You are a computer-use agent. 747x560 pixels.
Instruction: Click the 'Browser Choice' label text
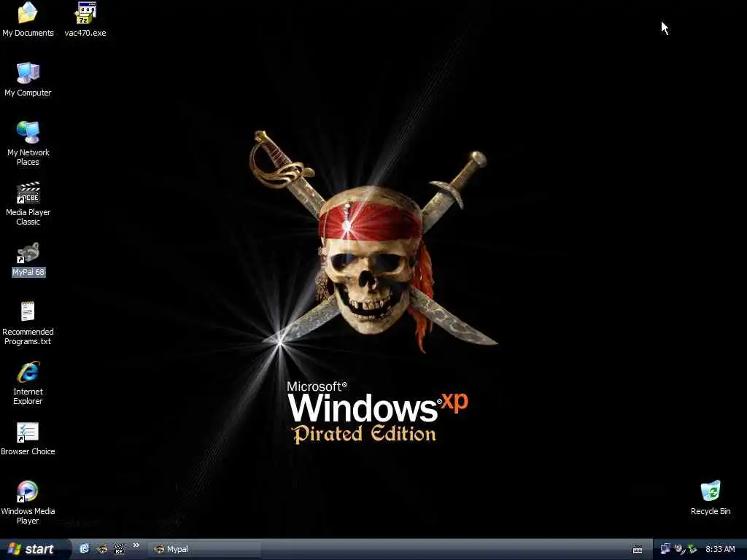[x=28, y=451]
